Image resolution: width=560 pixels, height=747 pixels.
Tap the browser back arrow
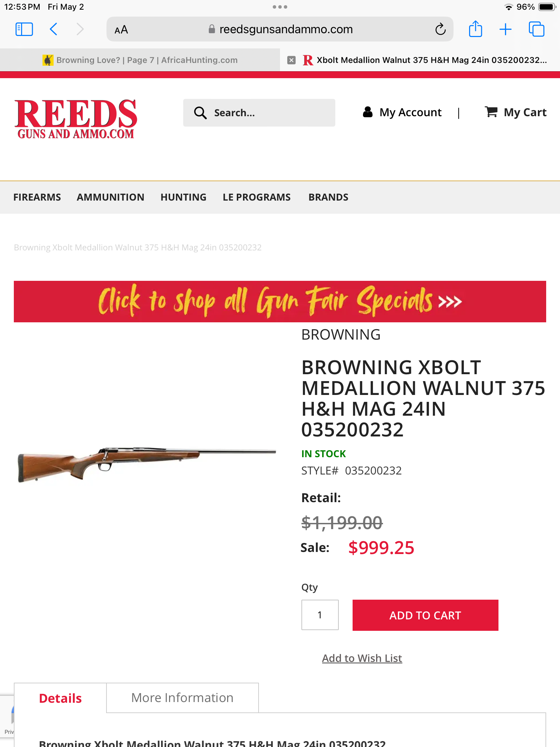click(54, 29)
